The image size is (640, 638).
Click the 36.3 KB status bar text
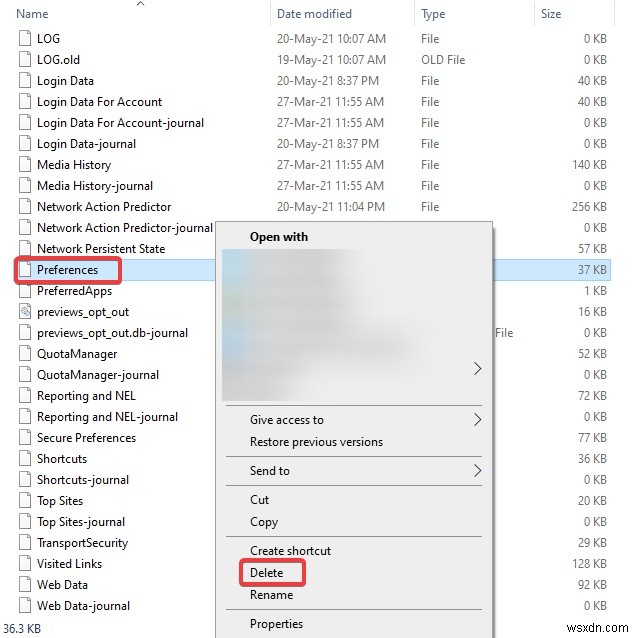pos(22,628)
